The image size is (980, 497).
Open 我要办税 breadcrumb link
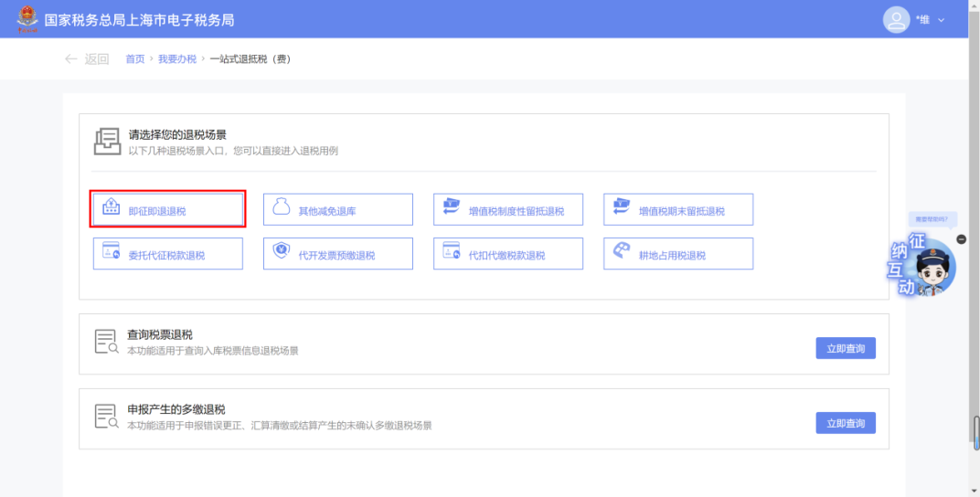coord(176,59)
